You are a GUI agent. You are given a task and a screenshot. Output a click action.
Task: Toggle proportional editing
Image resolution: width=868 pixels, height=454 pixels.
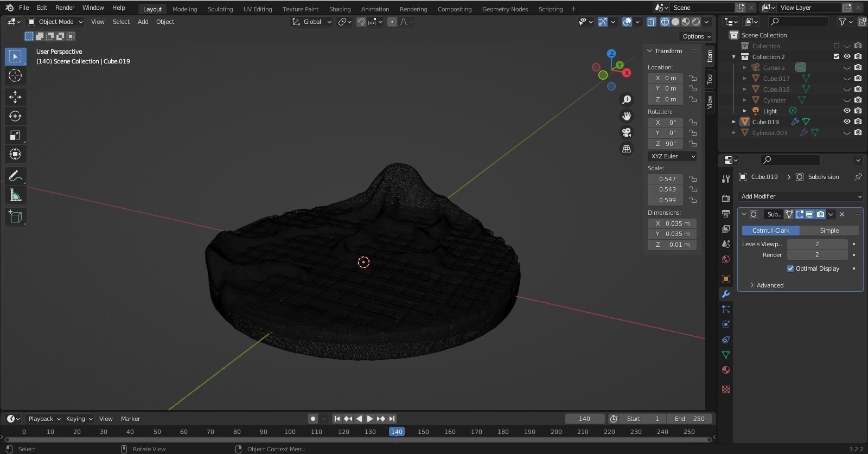(392, 22)
